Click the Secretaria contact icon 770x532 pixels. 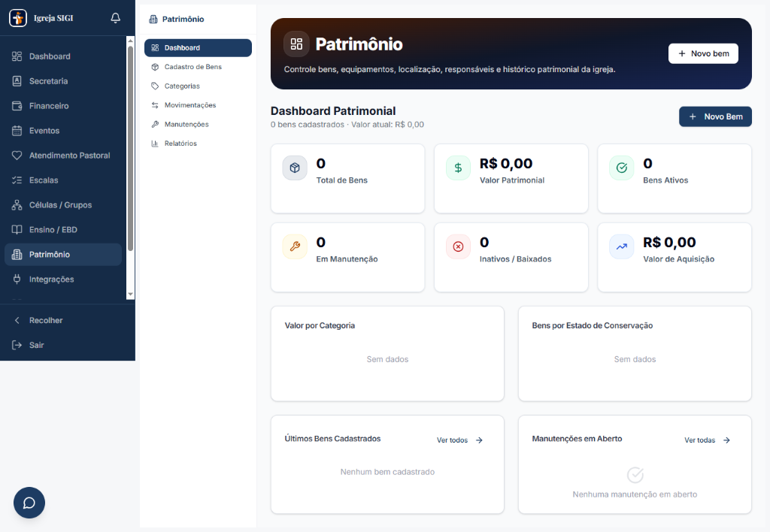[x=17, y=81]
